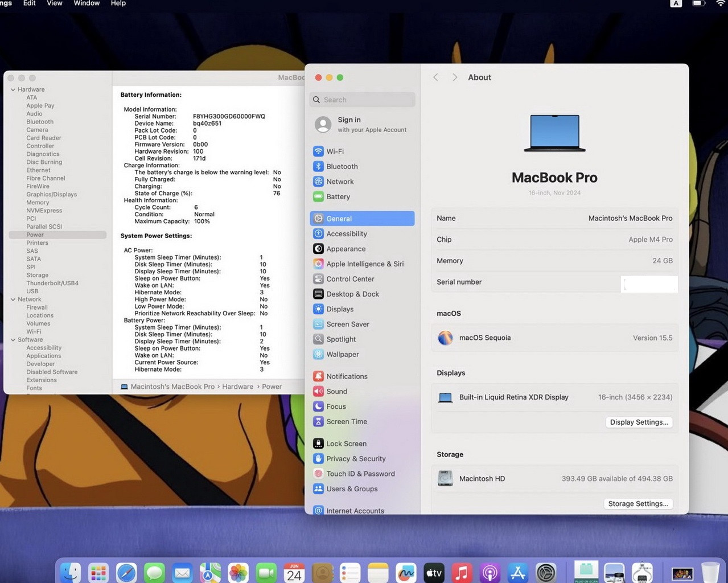Screen dimensions: 728x583
Task: Select Applications under Software in System Information
Action: pyautogui.click(x=43, y=356)
